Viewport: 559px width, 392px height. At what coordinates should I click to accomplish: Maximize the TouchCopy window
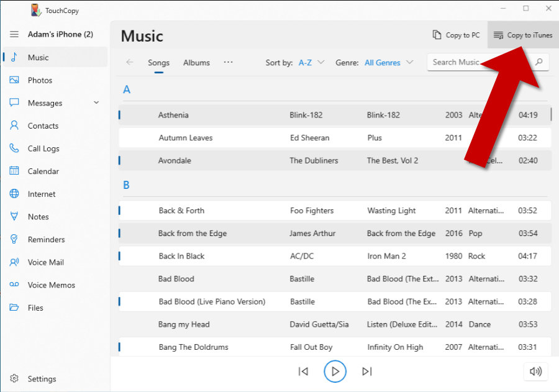pyautogui.click(x=526, y=8)
